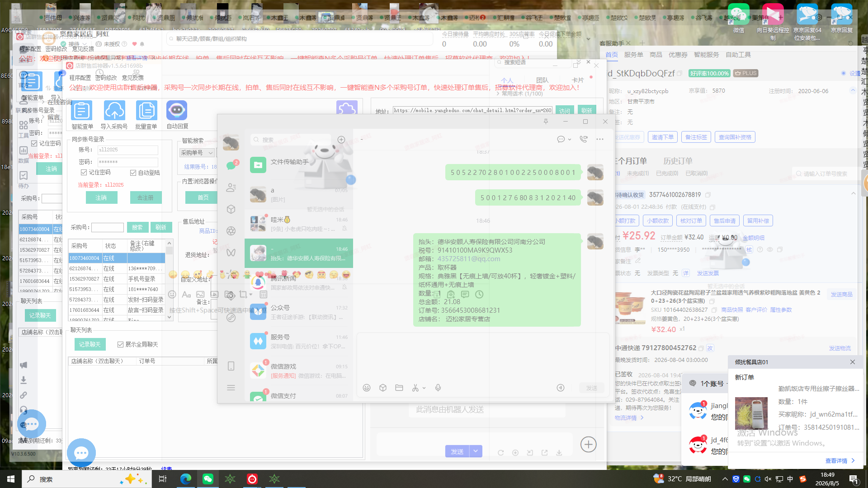
Task: Click the cube icon in WeChat message toolbar
Action: (383, 388)
